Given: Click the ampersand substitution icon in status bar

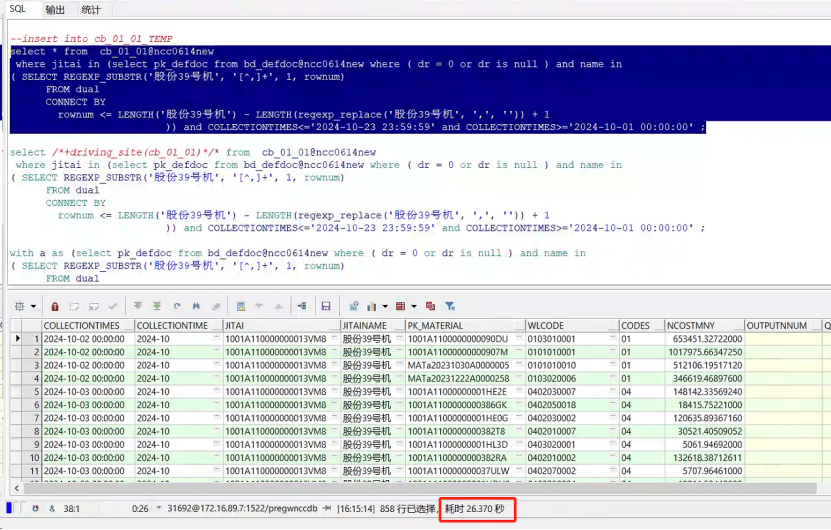Looking at the screenshot, I should pos(52,508).
